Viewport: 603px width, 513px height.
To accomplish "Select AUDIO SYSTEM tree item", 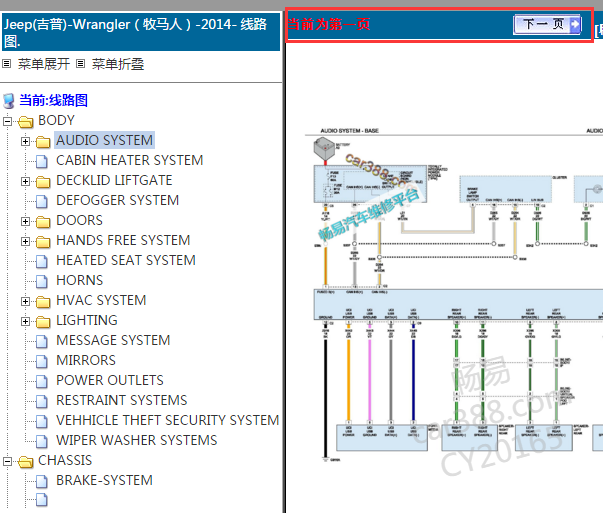I will (104, 140).
